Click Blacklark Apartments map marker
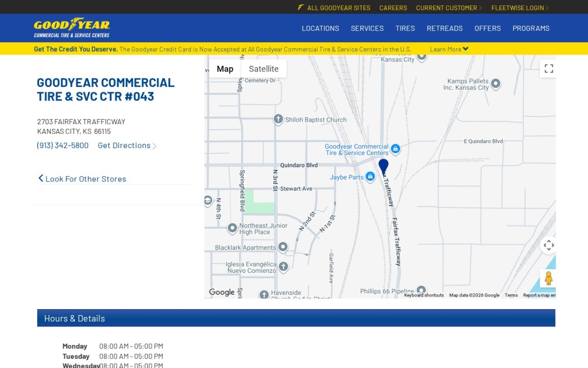The height and width of the screenshot is (368, 588). [x=283, y=247]
